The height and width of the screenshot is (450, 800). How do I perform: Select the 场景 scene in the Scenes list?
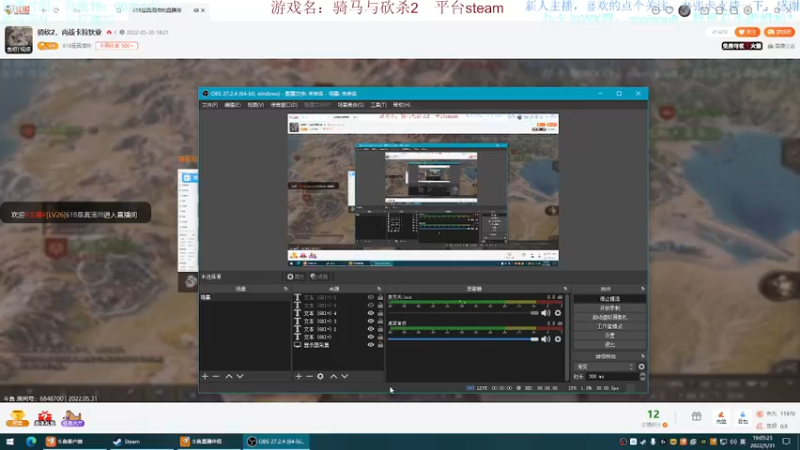point(245,297)
